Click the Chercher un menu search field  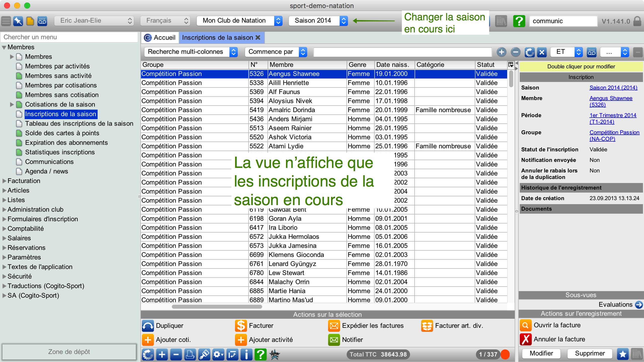[x=69, y=37]
